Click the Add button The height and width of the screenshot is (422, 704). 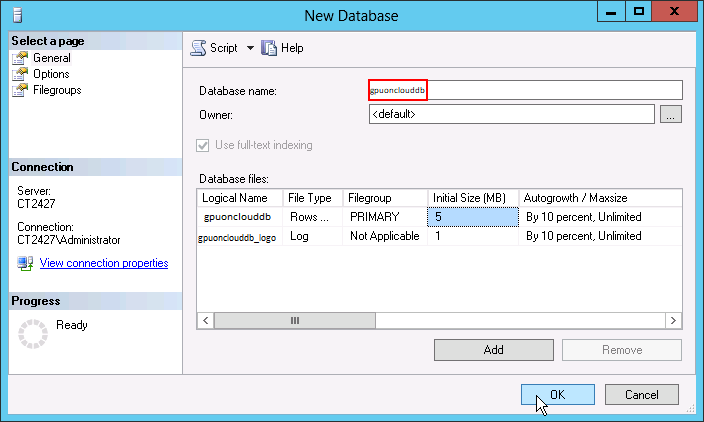click(493, 350)
